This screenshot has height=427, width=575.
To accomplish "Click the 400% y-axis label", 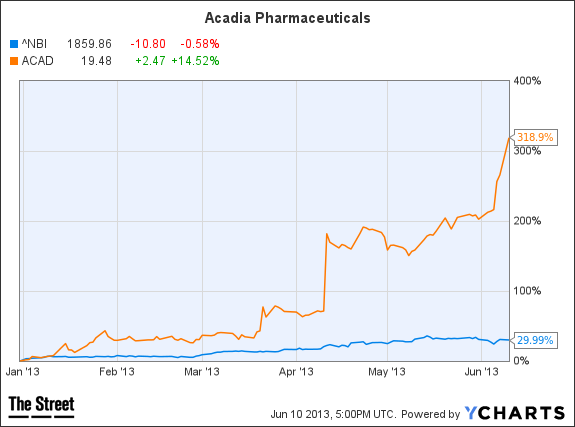I will (527, 81).
